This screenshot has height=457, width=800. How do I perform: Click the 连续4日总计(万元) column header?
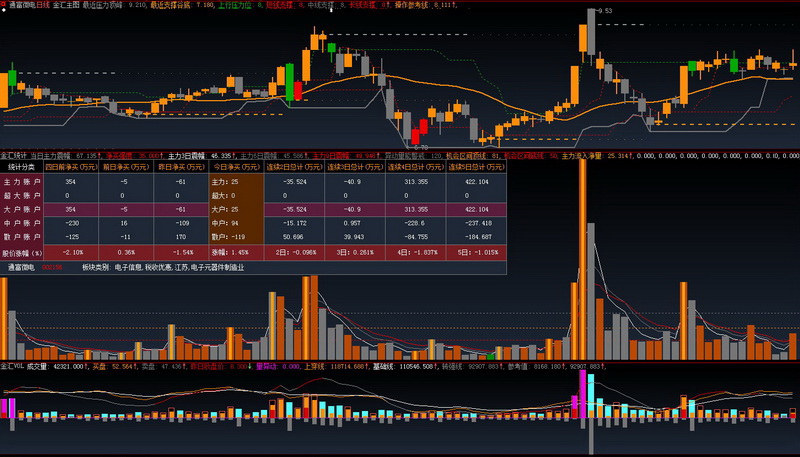416,167
